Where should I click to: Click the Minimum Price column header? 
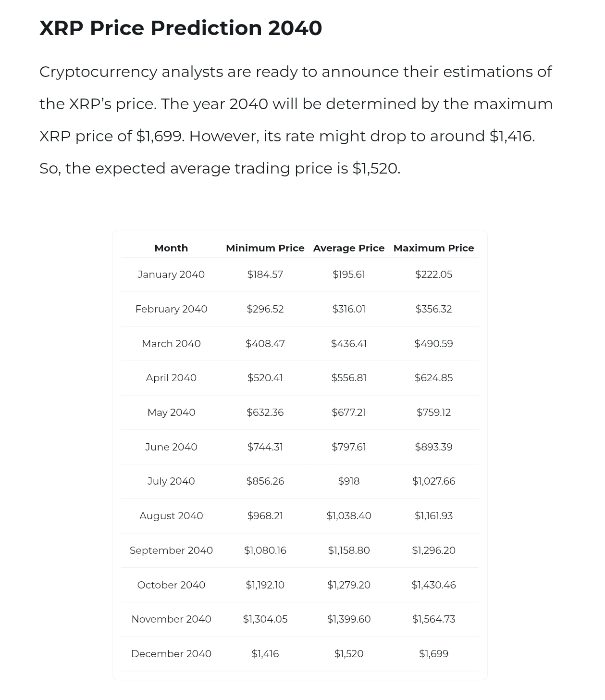coord(265,248)
